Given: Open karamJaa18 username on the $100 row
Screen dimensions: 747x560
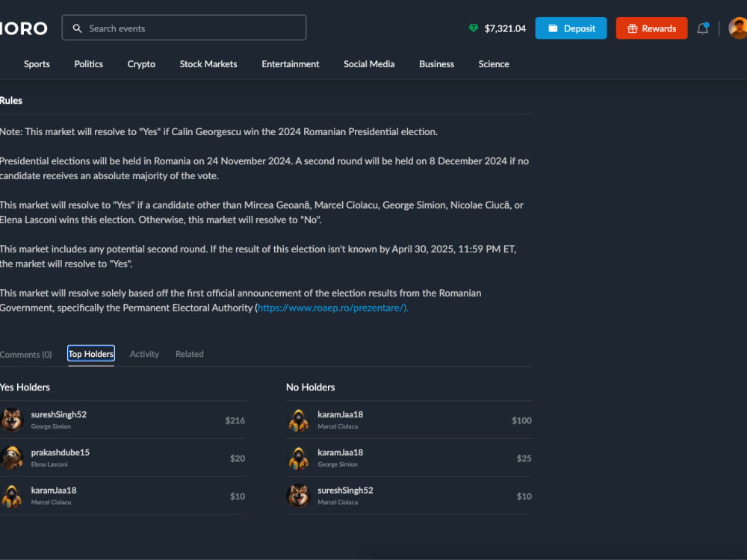Looking at the screenshot, I should [340, 414].
